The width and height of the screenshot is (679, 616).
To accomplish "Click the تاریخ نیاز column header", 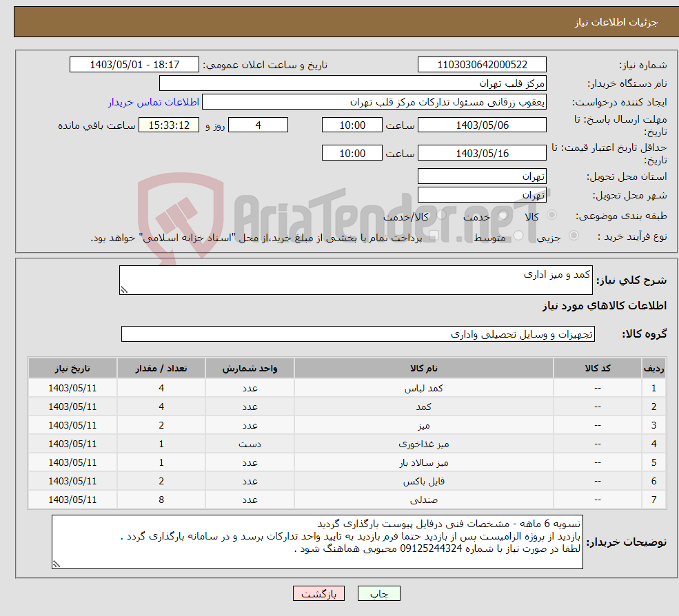I will tap(72, 369).
